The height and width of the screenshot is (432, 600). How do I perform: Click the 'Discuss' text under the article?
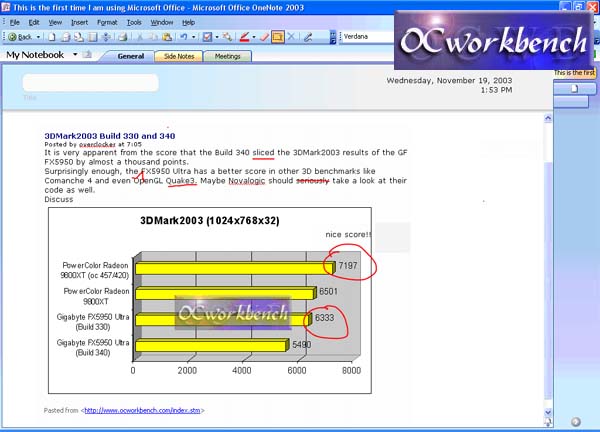59,199
